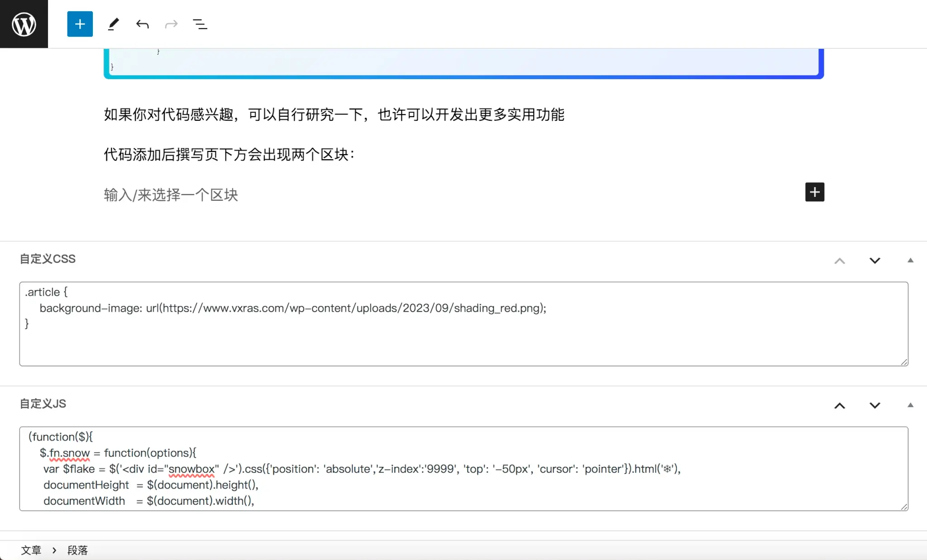Collapse the 自定义CSS section with the up chevron
This screenshot has height=560, width=927.
pos(840,261)
